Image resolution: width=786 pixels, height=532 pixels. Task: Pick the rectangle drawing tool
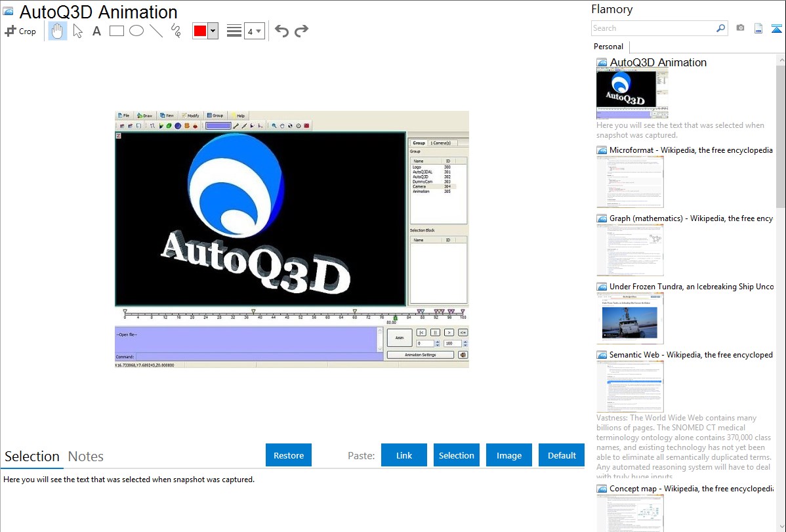point(117,31)
